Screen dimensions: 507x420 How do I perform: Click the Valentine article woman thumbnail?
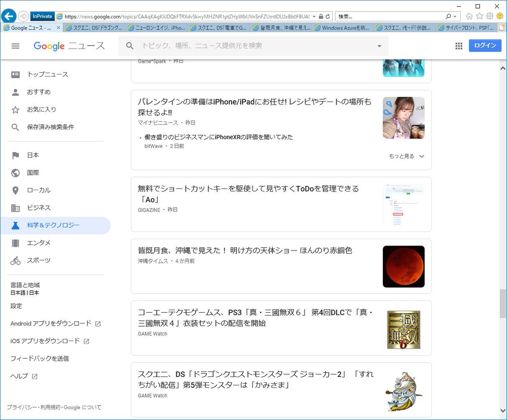403,118
